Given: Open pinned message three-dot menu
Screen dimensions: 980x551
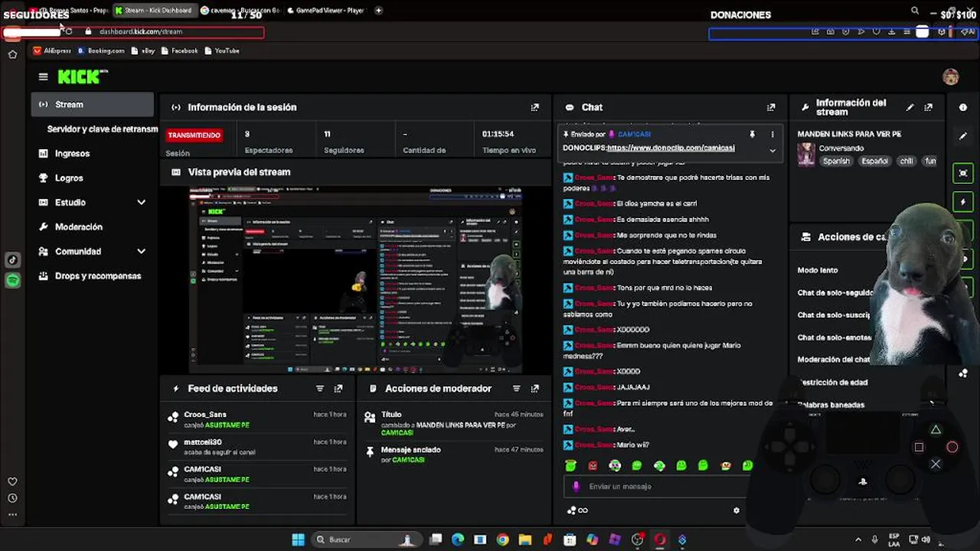Looking at the screenshot, I should 772,134.
